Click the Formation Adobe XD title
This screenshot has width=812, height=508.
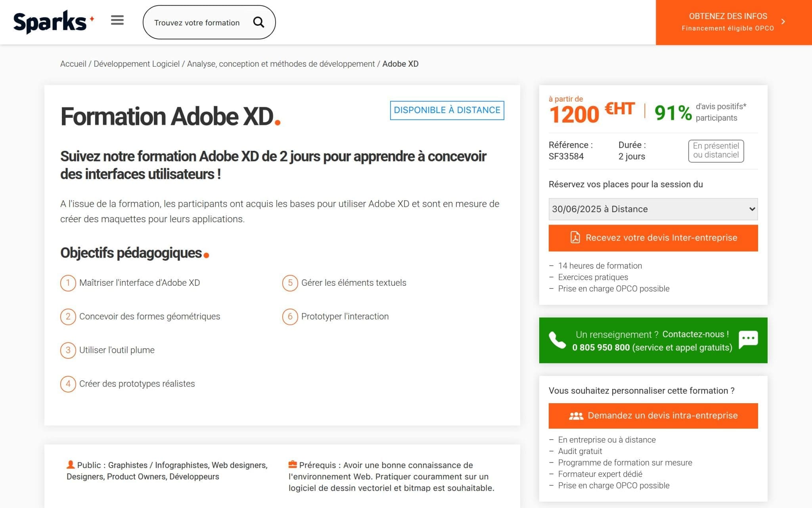(x=170, y=116)
